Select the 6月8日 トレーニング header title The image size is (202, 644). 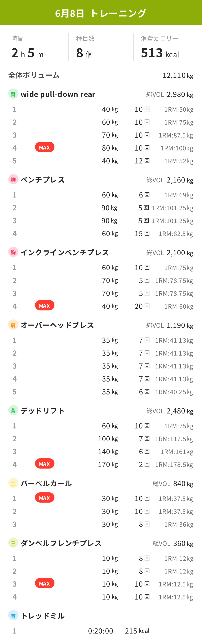(x=101, y=13)
